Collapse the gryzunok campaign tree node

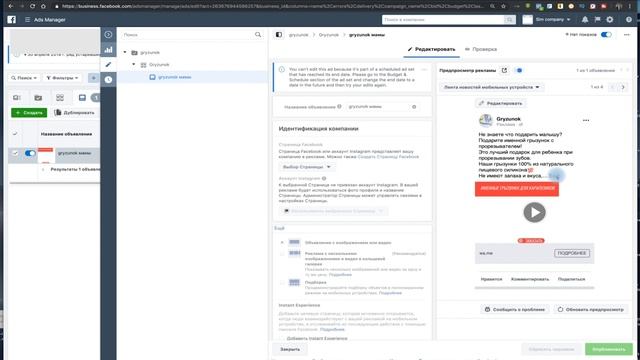pos(125,52)
